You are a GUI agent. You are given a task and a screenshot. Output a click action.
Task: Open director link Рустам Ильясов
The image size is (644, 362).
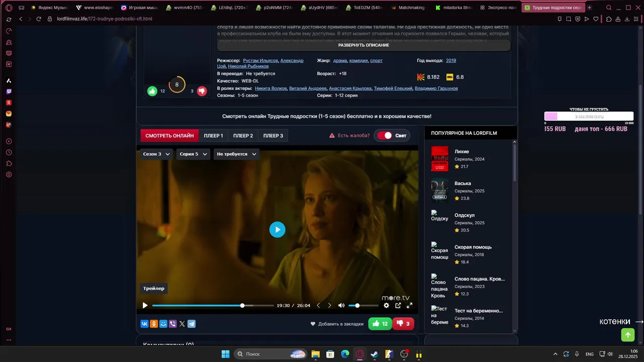pos(260,60)
